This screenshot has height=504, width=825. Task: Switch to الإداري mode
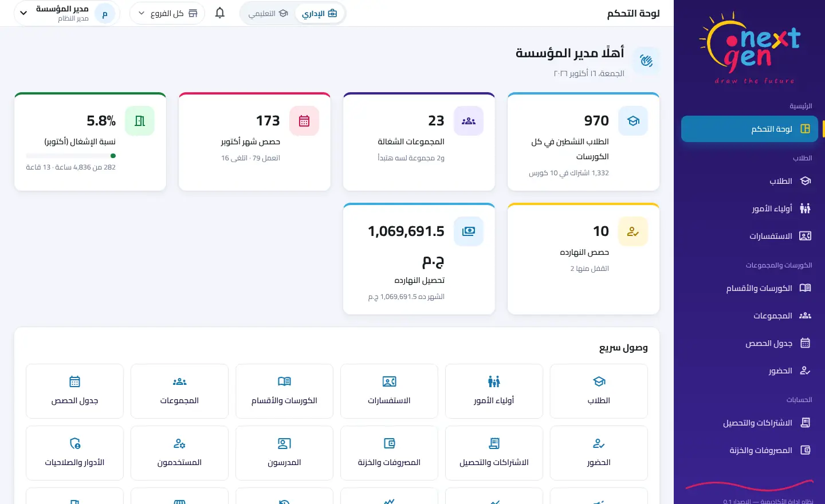(x=320, y=13)
